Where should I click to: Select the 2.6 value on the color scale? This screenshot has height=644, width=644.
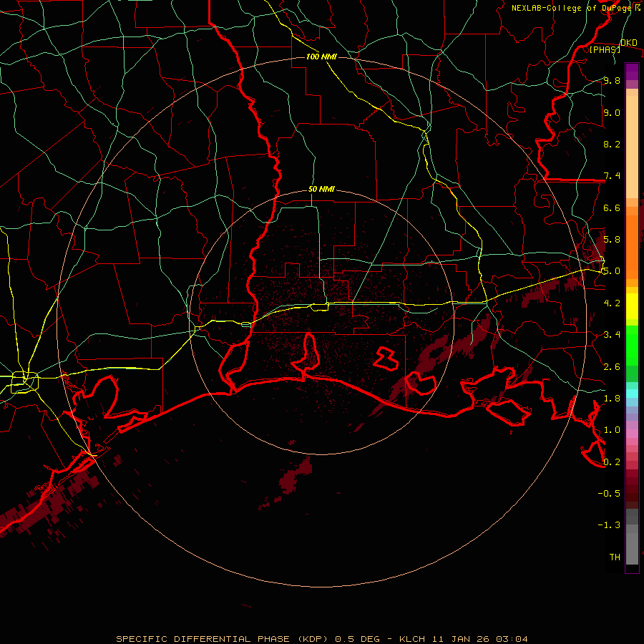[x=612, y=367]
